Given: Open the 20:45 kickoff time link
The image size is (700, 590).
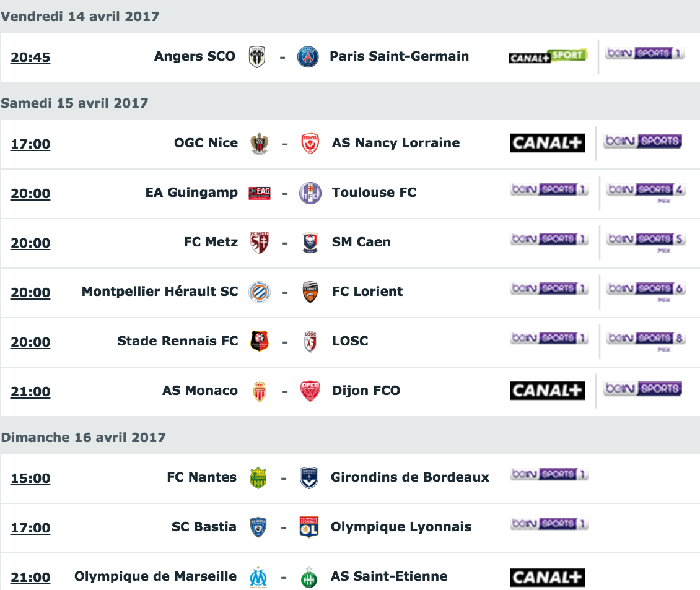Looking at the screenshot, I should 30,58.
